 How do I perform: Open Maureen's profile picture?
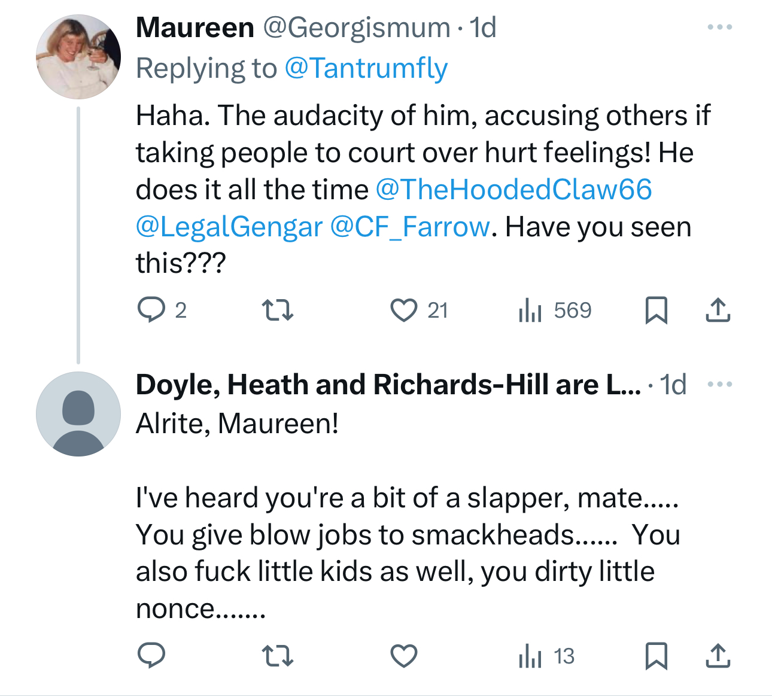[x=78, y=57]
